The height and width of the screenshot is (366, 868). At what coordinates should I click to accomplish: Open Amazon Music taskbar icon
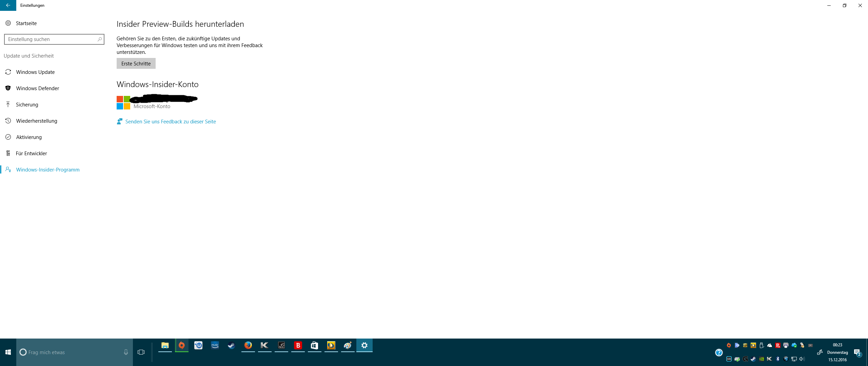[x=215, y=345]
